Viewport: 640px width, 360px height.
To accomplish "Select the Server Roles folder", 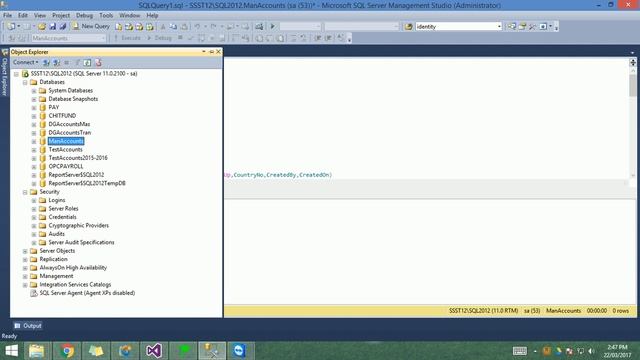I will point(63,209).
